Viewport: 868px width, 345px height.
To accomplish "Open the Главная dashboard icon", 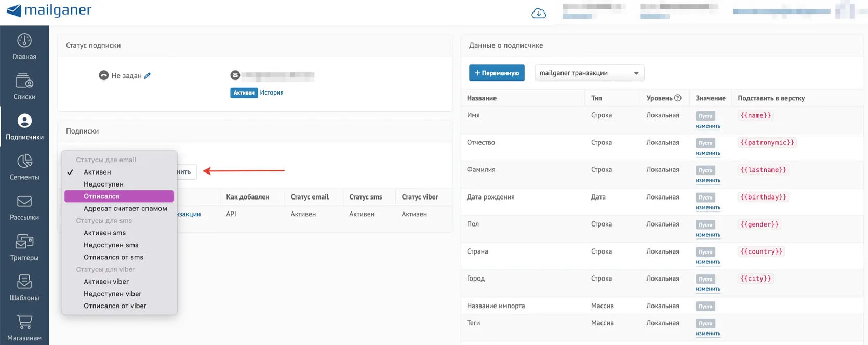I will point(24,41).
